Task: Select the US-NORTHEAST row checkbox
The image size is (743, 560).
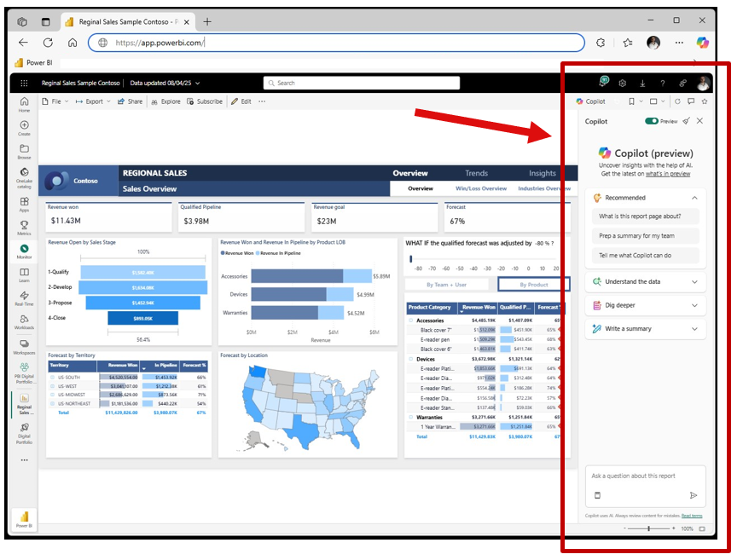Action: [x=53, y=404]
